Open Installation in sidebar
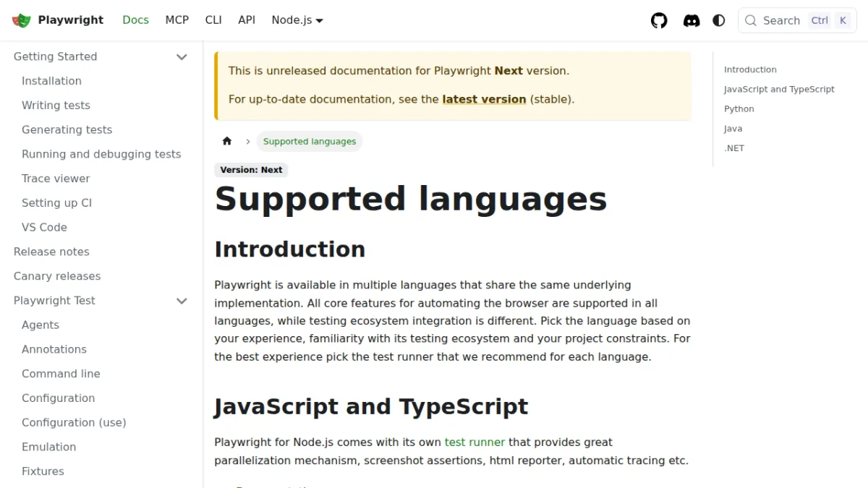Screen dimensions: 868x488 point(51,81)
